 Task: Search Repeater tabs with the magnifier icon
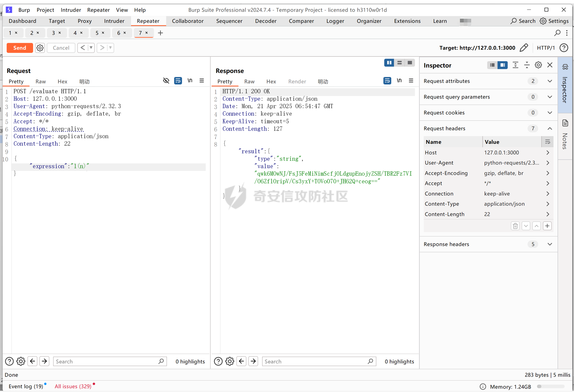pos(557,33)
